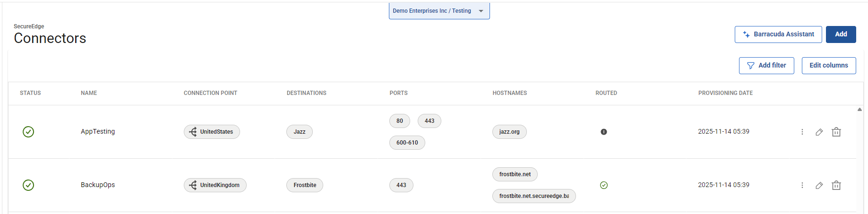Sort by the Provisioning Date column header

[x=725, y=93]
